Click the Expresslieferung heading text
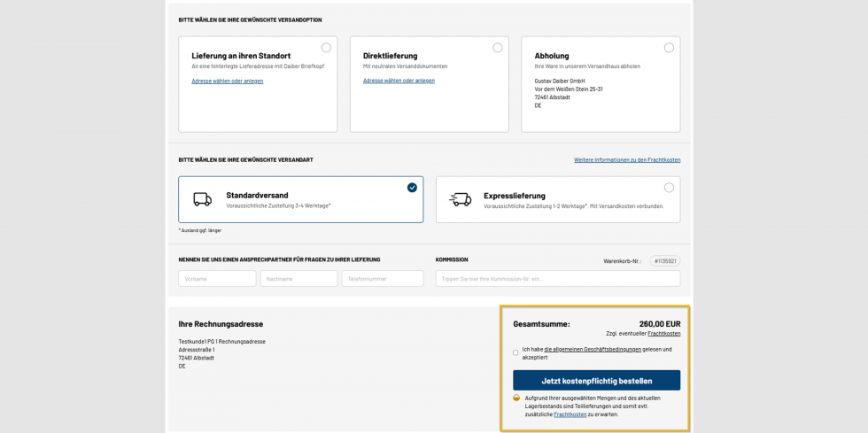The height and width of the screenshot is (433, 868). (515, 196)
